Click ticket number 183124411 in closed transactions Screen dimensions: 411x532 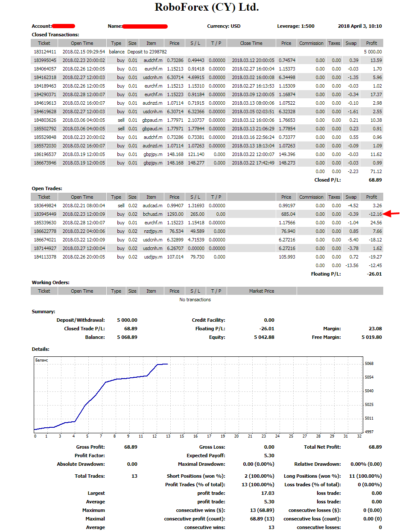tap(44, 52)
